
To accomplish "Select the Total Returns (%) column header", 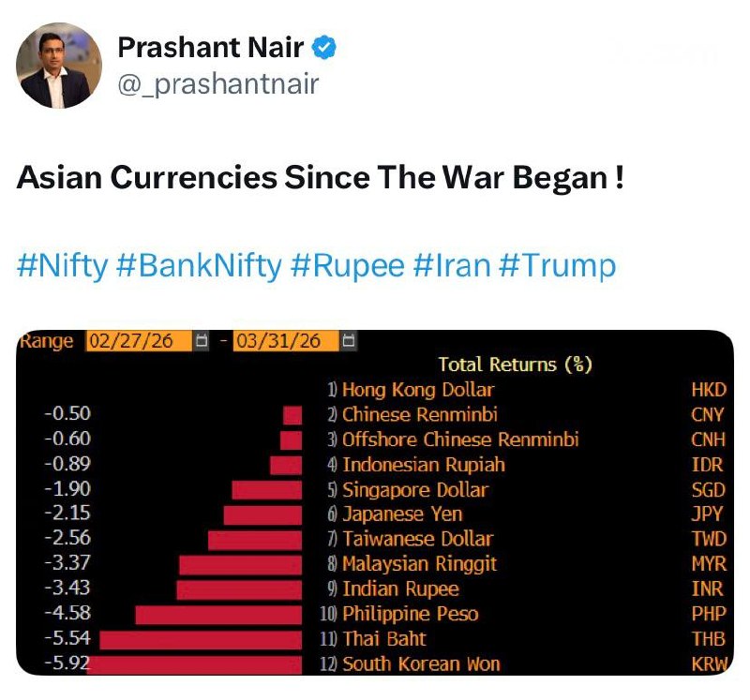I will coord(515,365).
